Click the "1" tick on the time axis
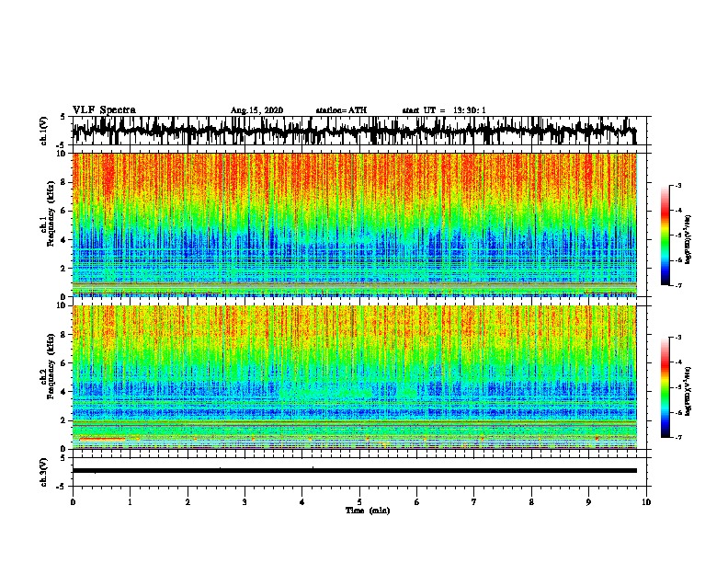Viewport: 728px width, 563px height. [130, 502]
